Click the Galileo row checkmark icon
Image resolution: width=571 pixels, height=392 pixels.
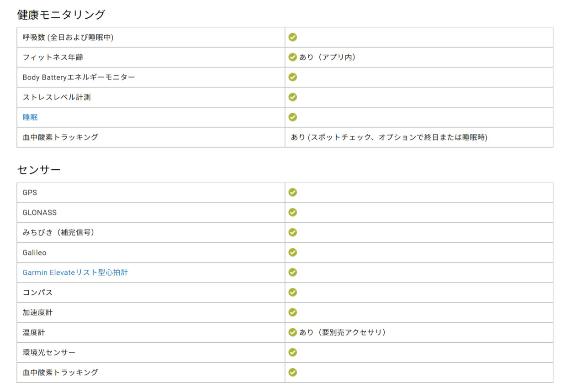click(x=293, y=252)
